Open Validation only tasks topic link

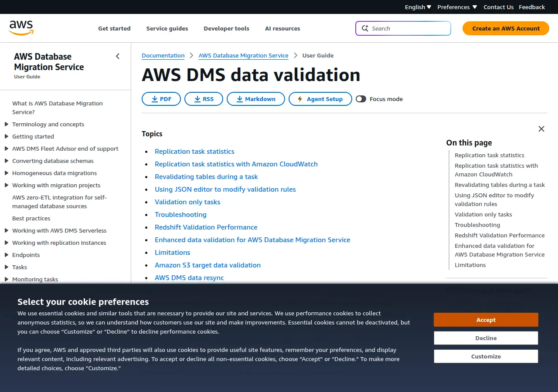pyautogui.click(x=187, y=202)
